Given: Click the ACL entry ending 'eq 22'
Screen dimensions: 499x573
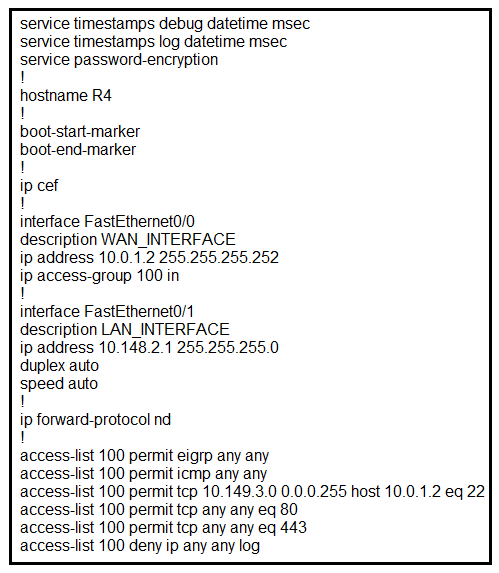Looking at the screenshot, I should (252, 492).
